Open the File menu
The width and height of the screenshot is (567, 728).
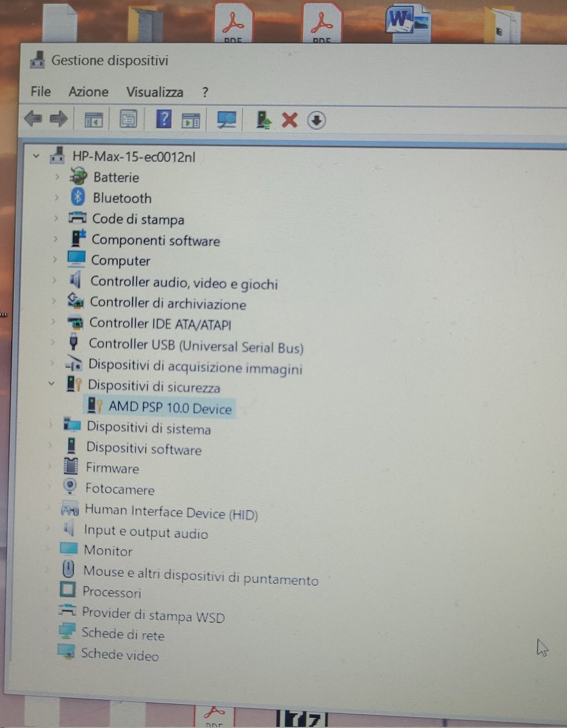tap(41, 92)
